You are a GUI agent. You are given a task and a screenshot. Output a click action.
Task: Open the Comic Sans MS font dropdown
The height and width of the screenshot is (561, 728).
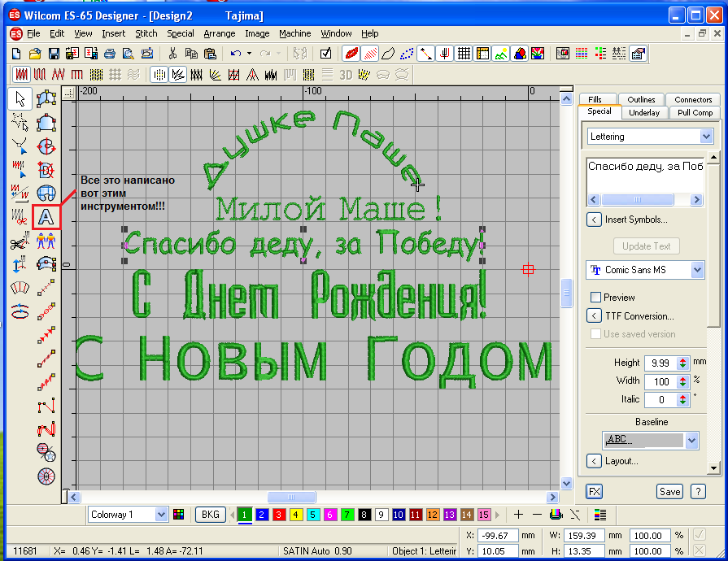click(697, 270)
